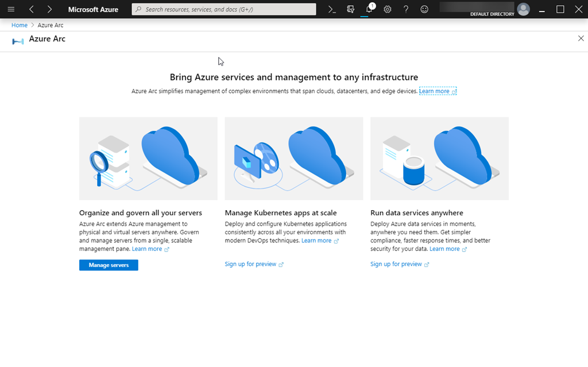Close the Azure Arc blade
Image resolution: width=588 pixels, height=367 pixels.
coord(581,38)
